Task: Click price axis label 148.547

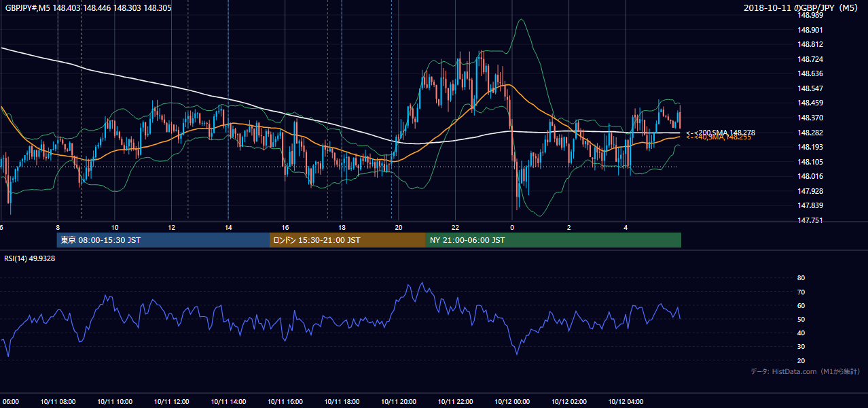Action: [810, 88]
